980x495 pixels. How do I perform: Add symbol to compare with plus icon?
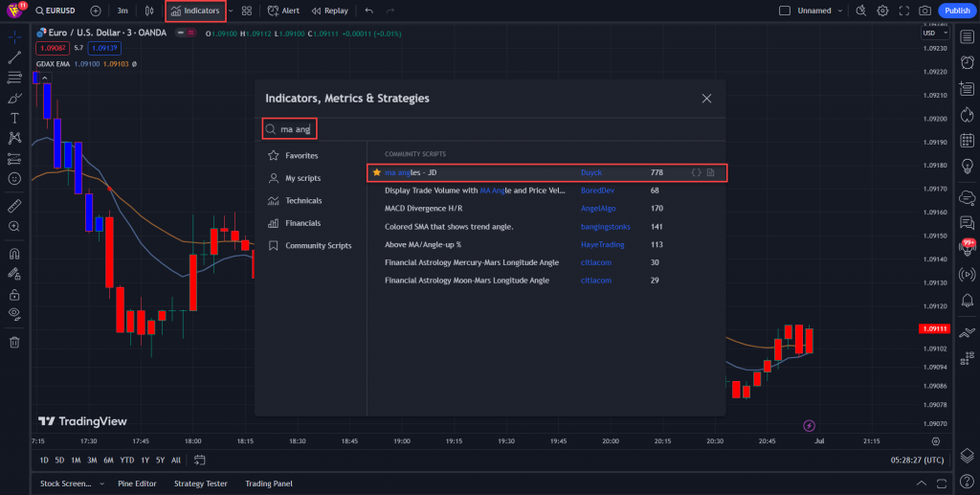(96, 11)
